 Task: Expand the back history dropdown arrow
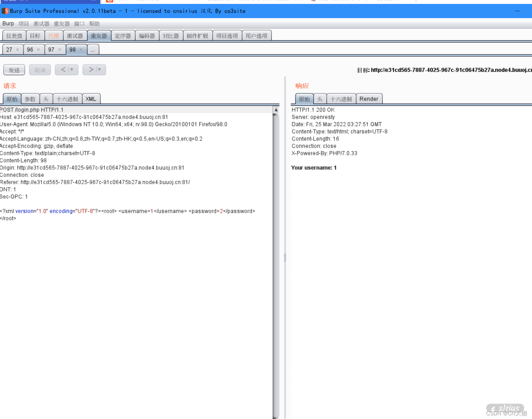pyautogui.click(x=72, y=70)
